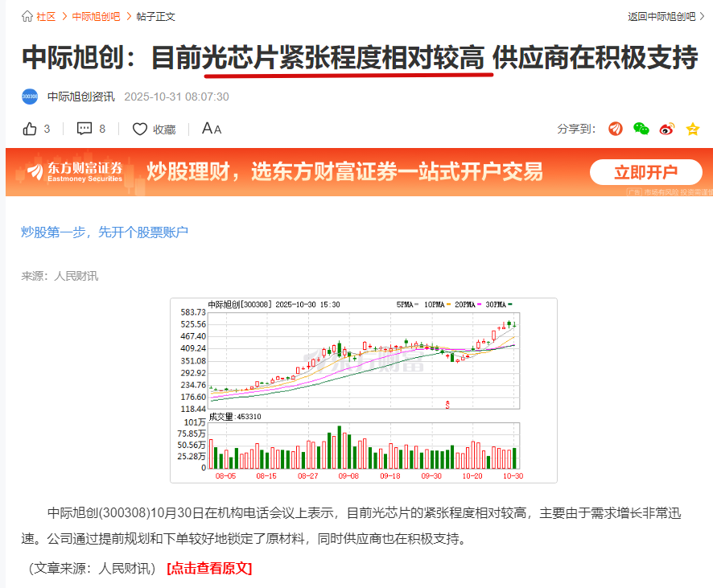Click the 来源：人民财讯 source text
The width and height of the screenshot is (713, 588).
[x=60, y=276]
